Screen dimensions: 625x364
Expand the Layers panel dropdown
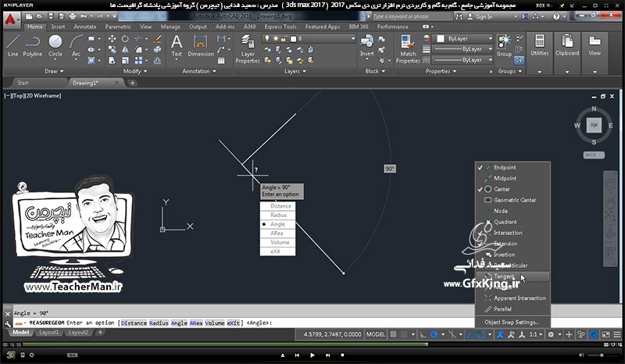pos(295,71)
